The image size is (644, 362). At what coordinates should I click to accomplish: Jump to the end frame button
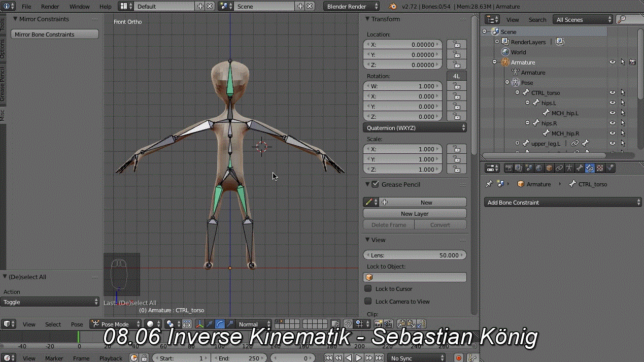[379, 358]
